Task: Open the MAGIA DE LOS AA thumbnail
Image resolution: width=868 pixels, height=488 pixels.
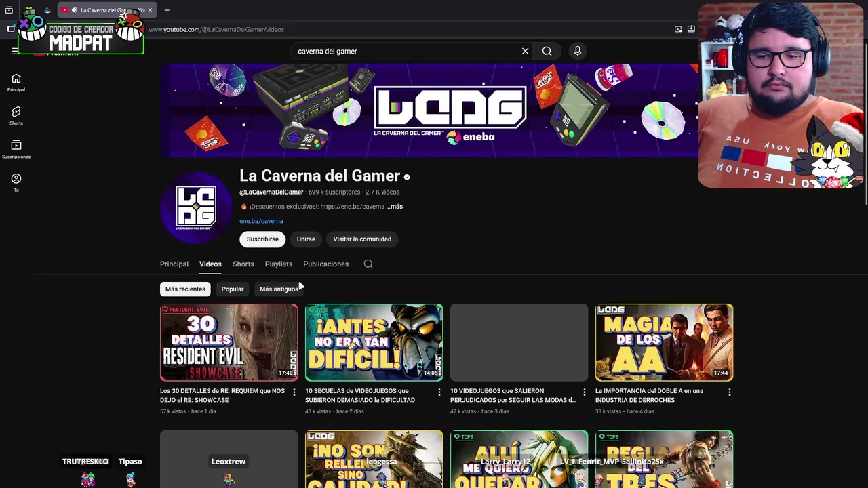Action: point(664,342)
